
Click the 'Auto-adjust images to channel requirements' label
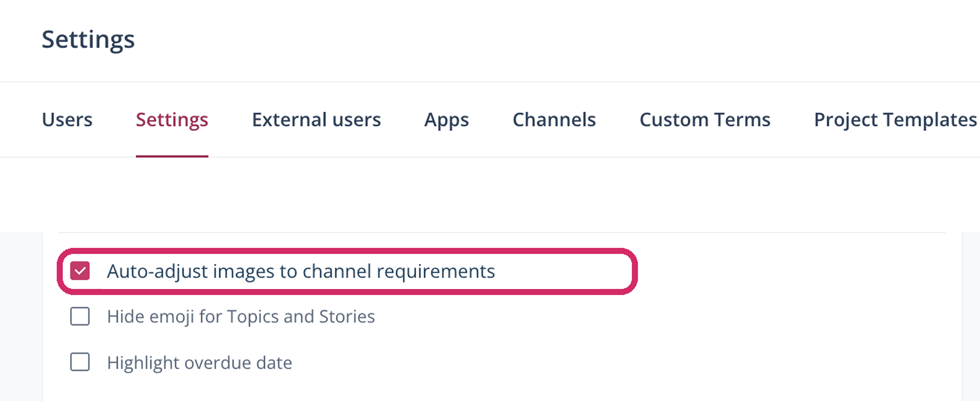click(x=301, y=272)
